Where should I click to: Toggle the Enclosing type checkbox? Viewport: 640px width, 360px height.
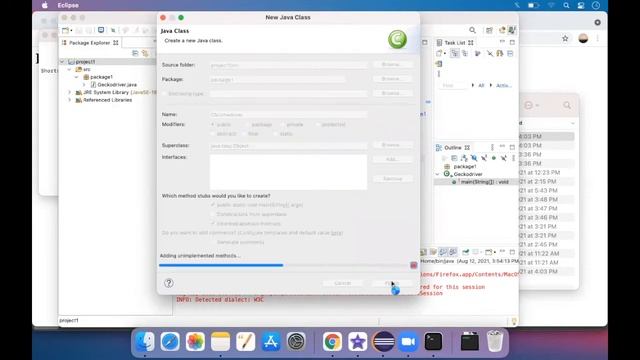[165, 94]
